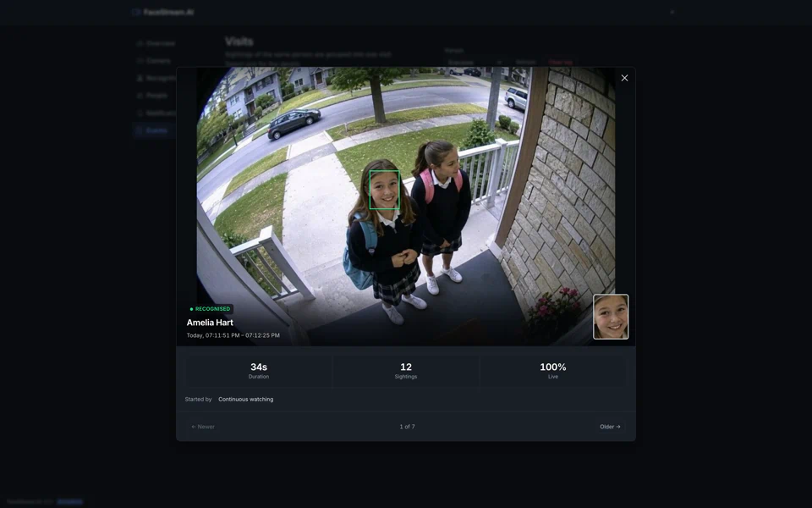Viewport: 812px width, 508px height.
Task: Go to the Newer visit
Action: pyautogui.click(x=203, y=427)
